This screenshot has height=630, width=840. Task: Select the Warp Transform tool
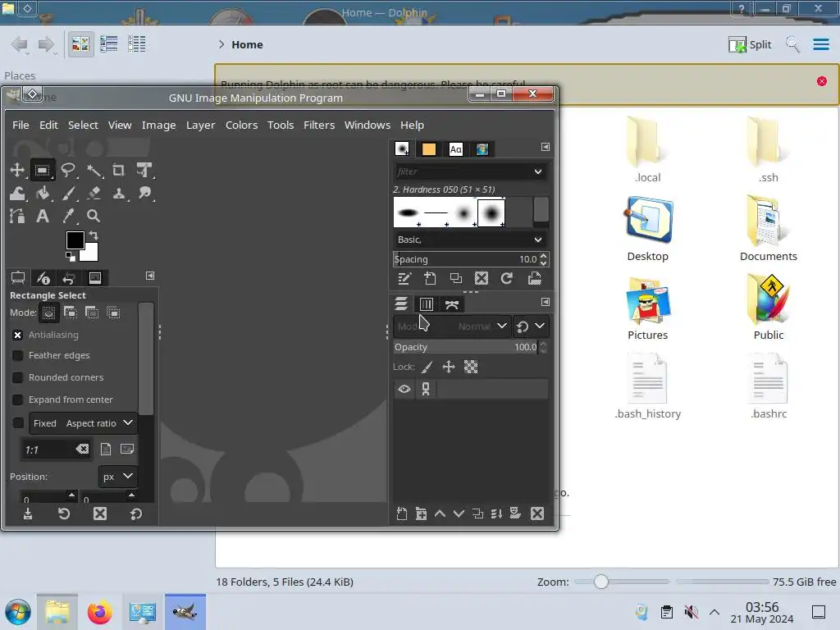(x=17, y=194)
